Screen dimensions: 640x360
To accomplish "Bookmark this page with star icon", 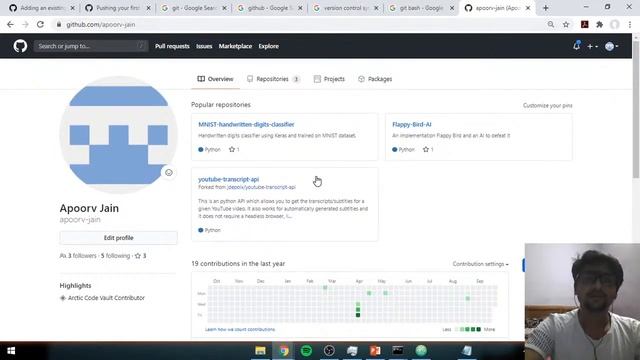I will click(566, 24).
